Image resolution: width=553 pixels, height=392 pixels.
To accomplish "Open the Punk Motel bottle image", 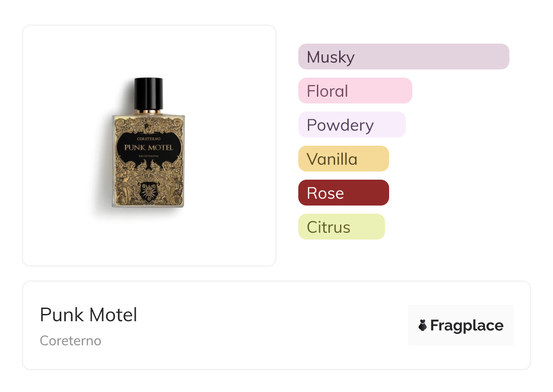I will pyautogui.click(x=149, y=145).
